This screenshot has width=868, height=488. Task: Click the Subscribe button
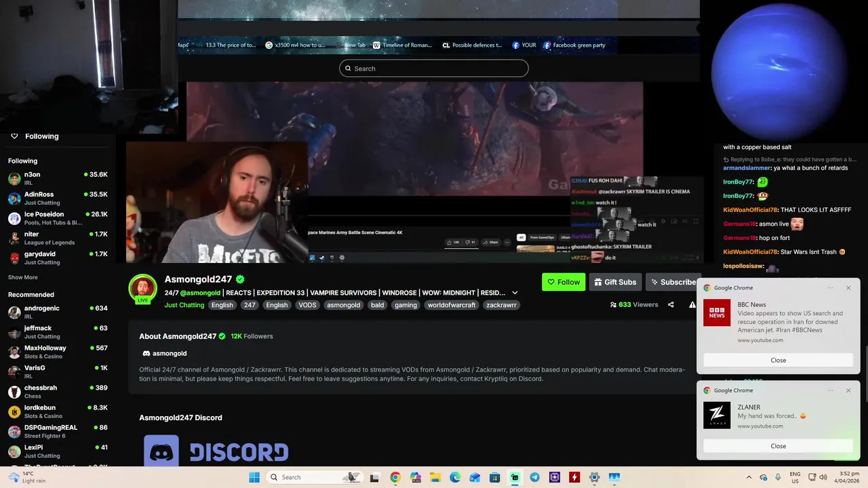tap(672, 282)
